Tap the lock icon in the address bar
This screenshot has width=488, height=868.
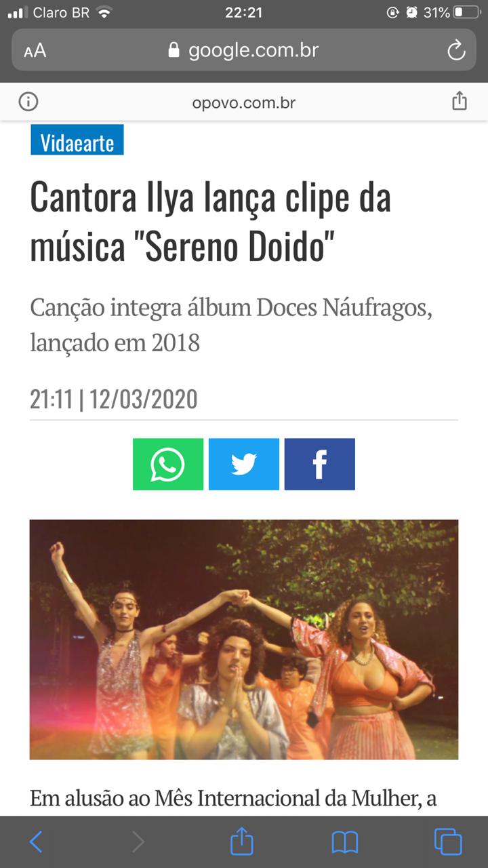tap(174, 50)
